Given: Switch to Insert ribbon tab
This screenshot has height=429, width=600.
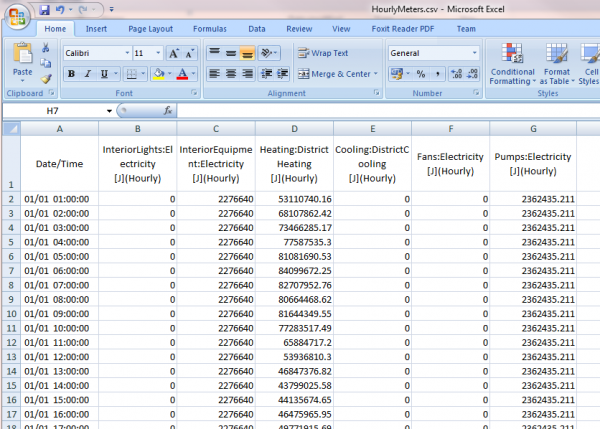Looking at the screenshot, I should click(96, 29).
